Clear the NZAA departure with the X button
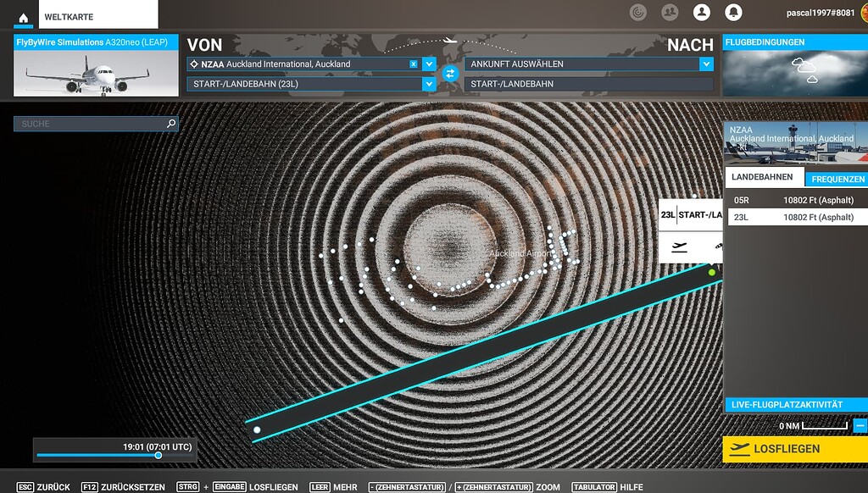 click(415, 63)
